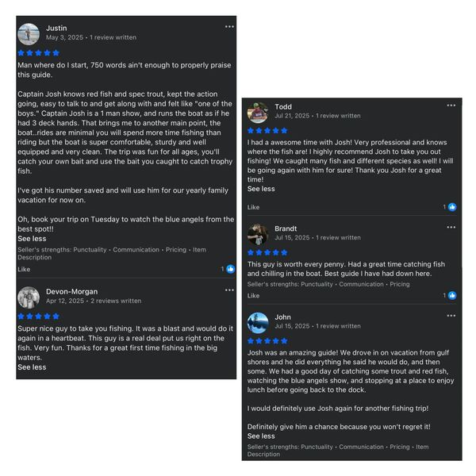Screen dimensions: 476x476
Task: Click the like reaction count on Brandt's review
Action: click(x=450, y=295)
